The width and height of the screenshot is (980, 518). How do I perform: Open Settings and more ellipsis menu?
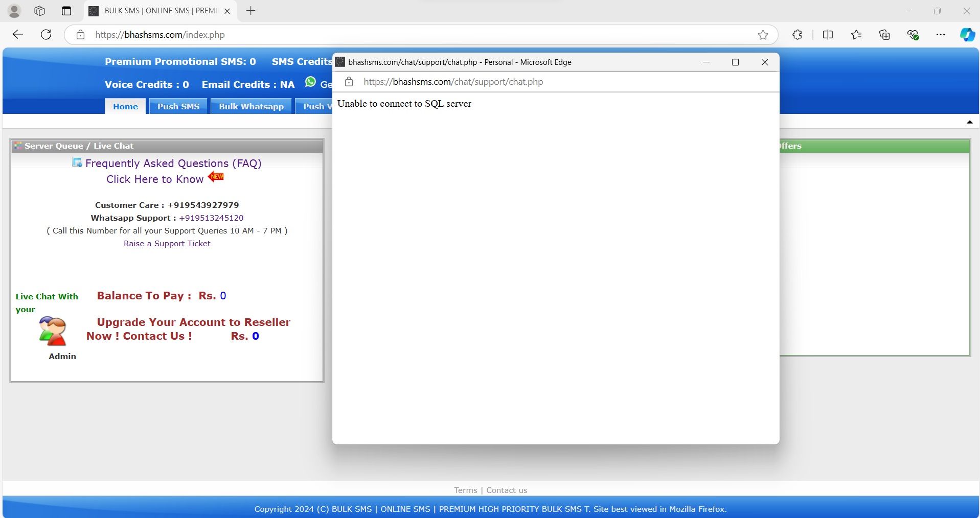941,35
